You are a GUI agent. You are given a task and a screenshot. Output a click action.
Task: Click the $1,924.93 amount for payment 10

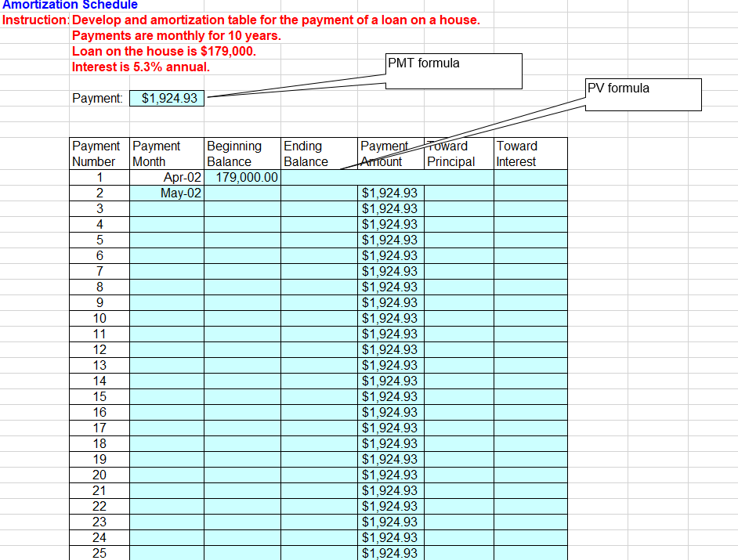click(390, 318)
